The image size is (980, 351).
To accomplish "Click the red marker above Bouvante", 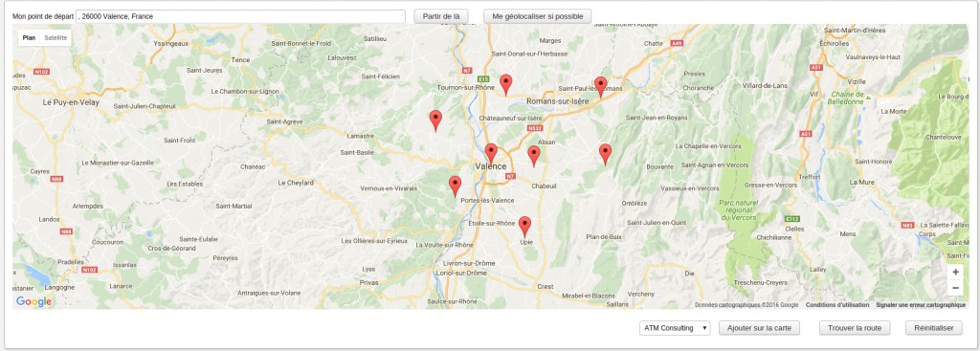I will point(605,154).
